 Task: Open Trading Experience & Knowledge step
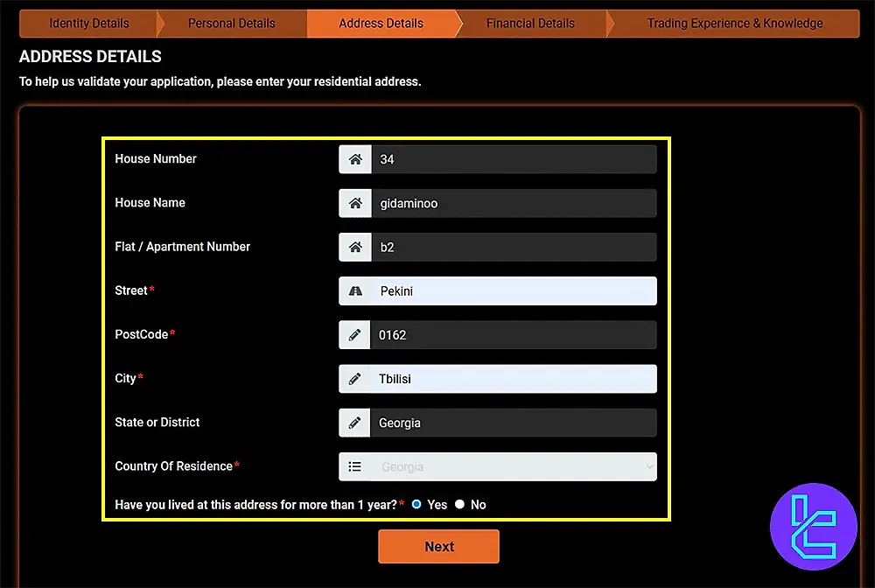[734, 24]
